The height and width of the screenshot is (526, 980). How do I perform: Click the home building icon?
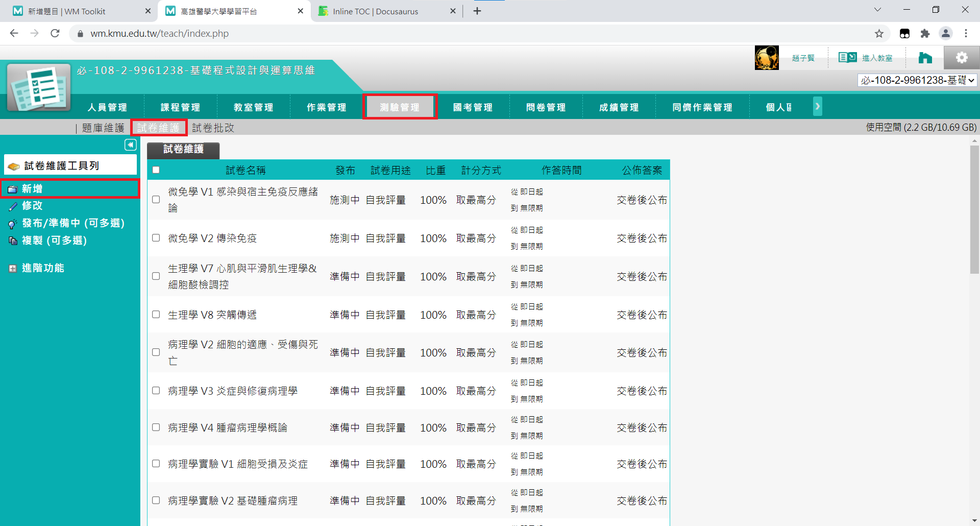coord(925,58)
